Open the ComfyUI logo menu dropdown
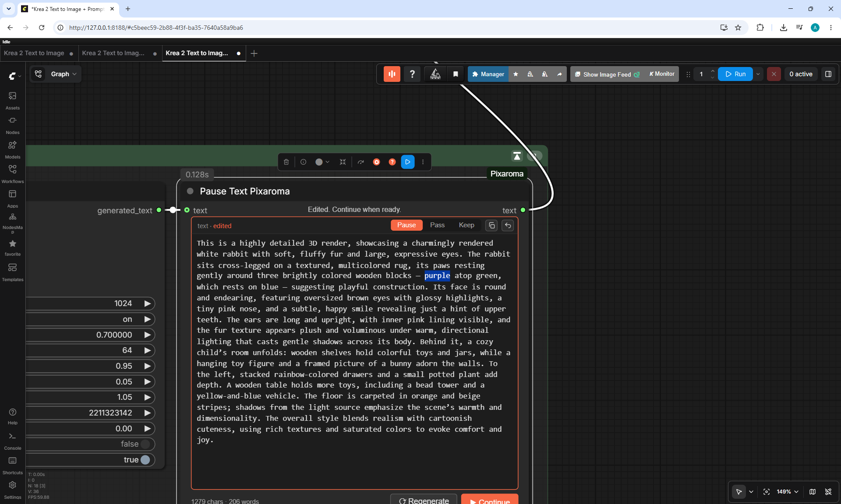Viewport: 841px width, 504px height. (x=15, y=76)
